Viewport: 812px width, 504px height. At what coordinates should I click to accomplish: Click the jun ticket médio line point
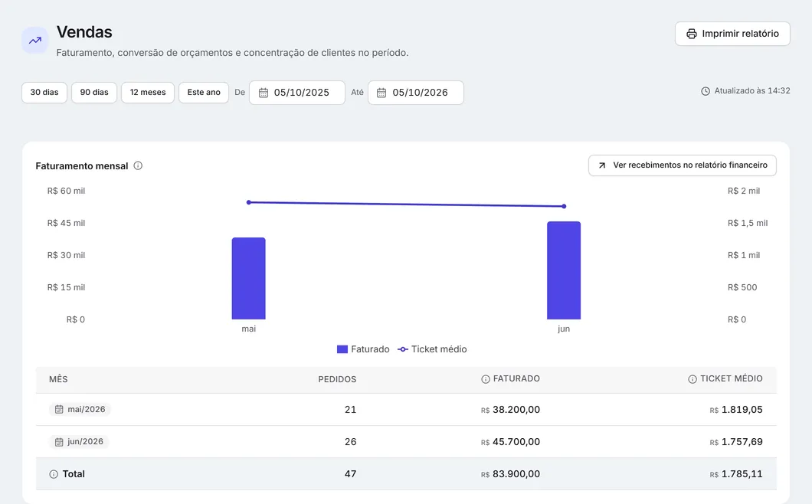(564, 206)
